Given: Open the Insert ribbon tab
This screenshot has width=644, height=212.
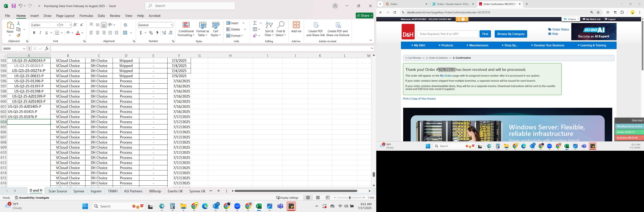Looking at the screenshot, I should (34, 16).
